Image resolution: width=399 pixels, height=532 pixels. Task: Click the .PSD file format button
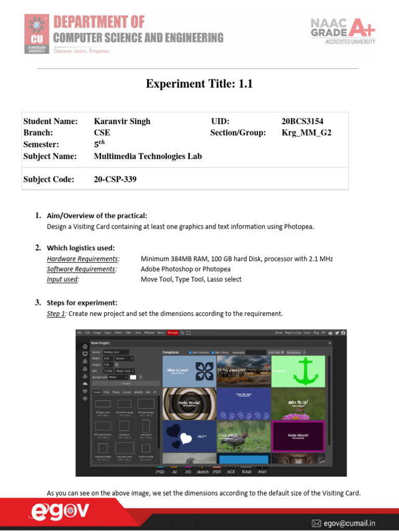point(160,472)
